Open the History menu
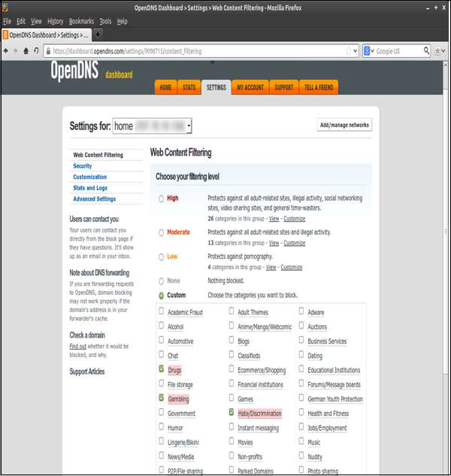The height and width of the screenshot is (476, 451). click(x=55, y=21)
